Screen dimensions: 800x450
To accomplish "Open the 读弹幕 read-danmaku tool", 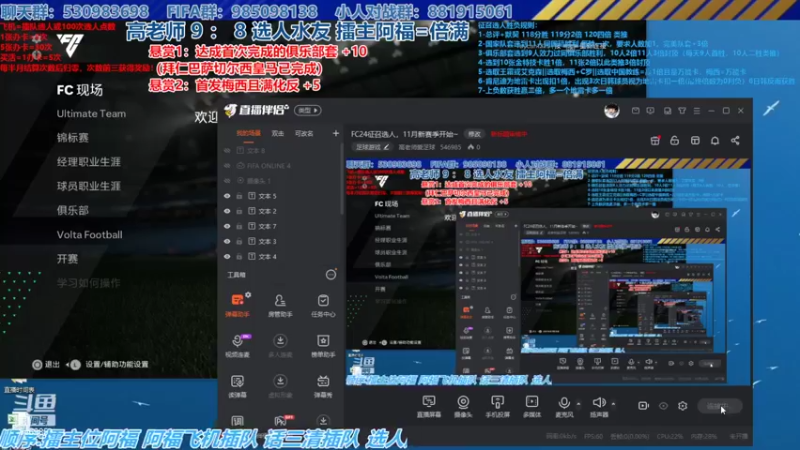I will [x=237, y=386].
